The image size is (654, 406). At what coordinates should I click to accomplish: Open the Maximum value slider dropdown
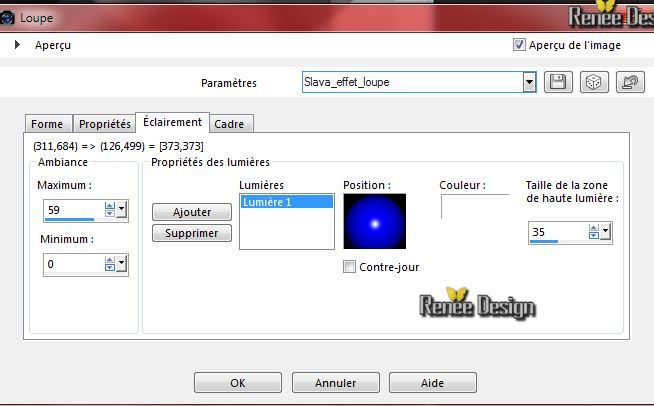[x=121, y=209]
